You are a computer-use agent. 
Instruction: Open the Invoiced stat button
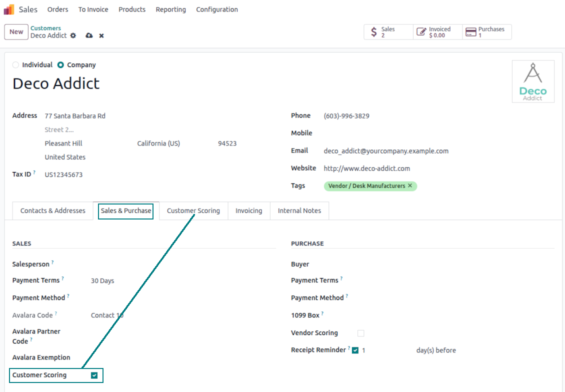438,32
